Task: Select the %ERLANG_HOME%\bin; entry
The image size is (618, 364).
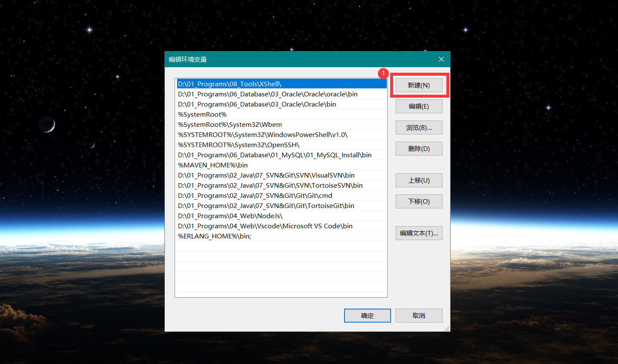Action: coord(215,236)
